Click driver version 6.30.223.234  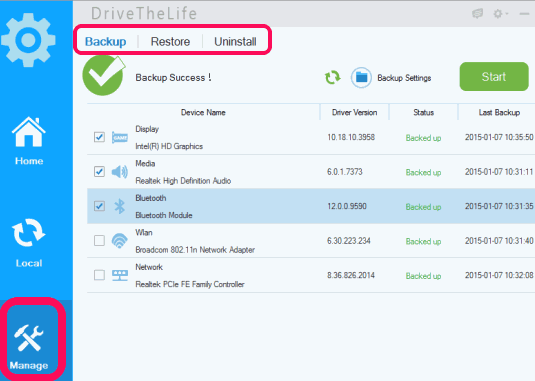pos(348,241)
